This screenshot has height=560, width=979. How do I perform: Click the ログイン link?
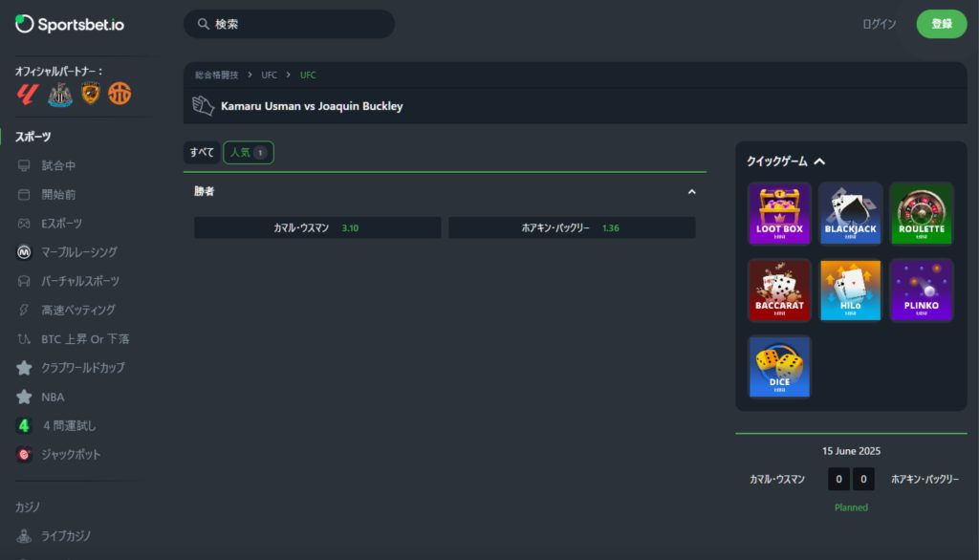tap(880, 24)
